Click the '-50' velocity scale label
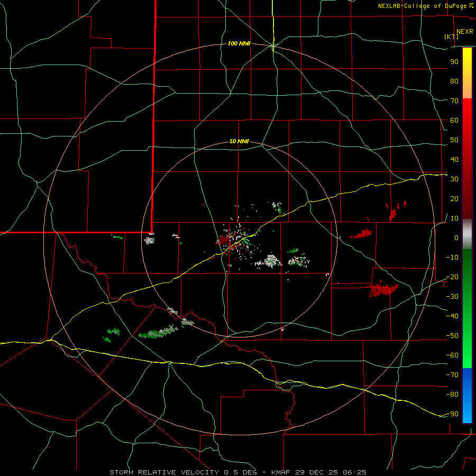 [452, 336]
